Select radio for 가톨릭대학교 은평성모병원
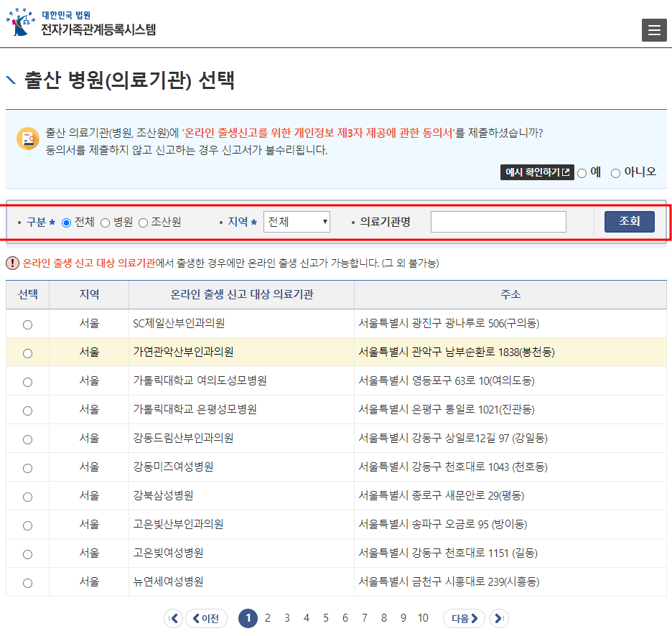Image resolution: width=672 pixels, height=636 pixels. point(27,411)
